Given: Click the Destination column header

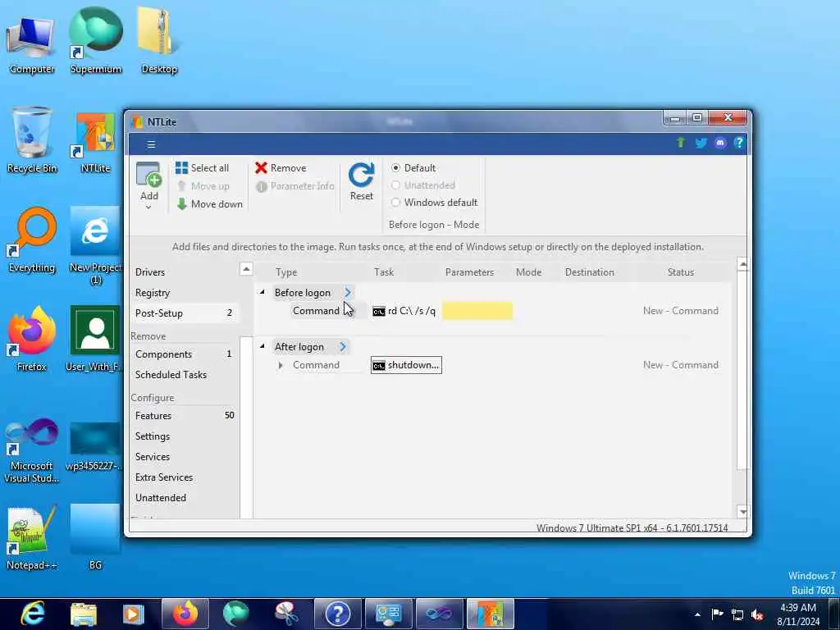Looking at the screenshot, I should coord(589,272).
